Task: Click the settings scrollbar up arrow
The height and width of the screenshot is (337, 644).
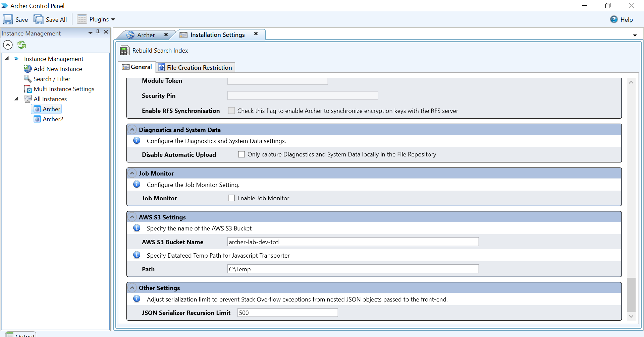Action: tap(631, 82)
